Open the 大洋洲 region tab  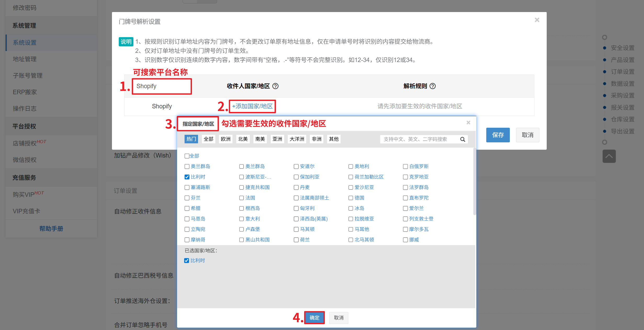[x=297, y=139]
